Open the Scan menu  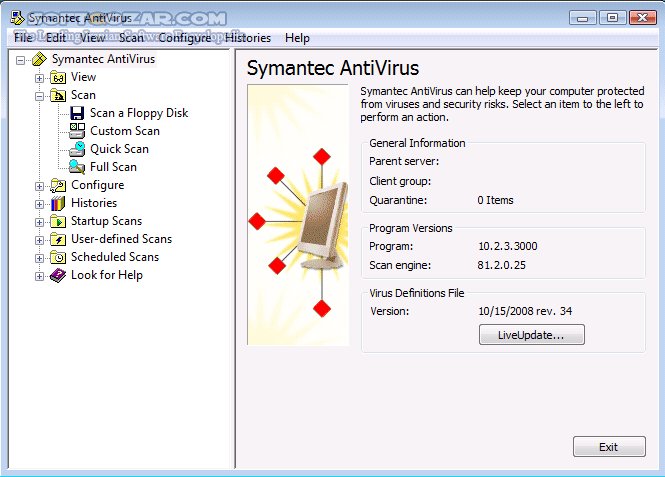(131, 38)
